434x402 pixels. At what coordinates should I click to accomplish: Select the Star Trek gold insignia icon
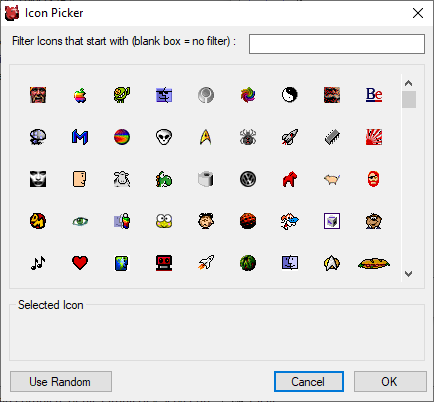(206, 137)
